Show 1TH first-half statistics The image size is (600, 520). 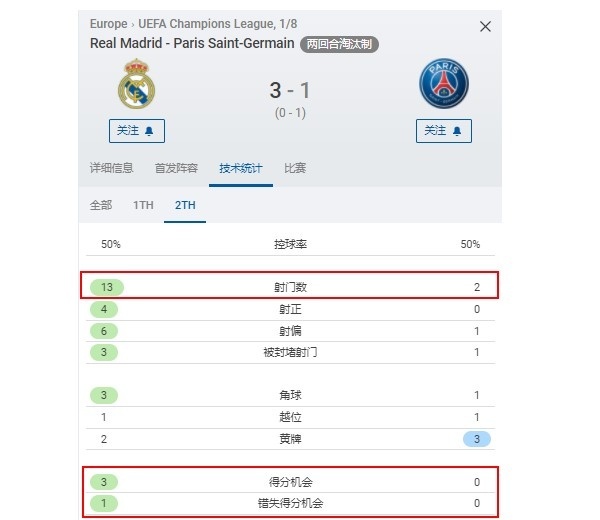pyautogui.click(x=143, y=205)
